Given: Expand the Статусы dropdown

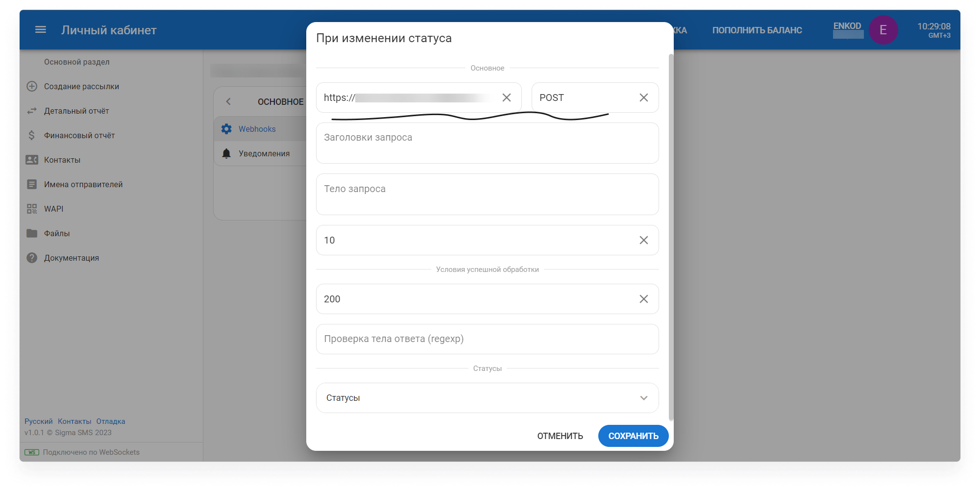Looking at the screenshot, I should click(x=488, y=398).
